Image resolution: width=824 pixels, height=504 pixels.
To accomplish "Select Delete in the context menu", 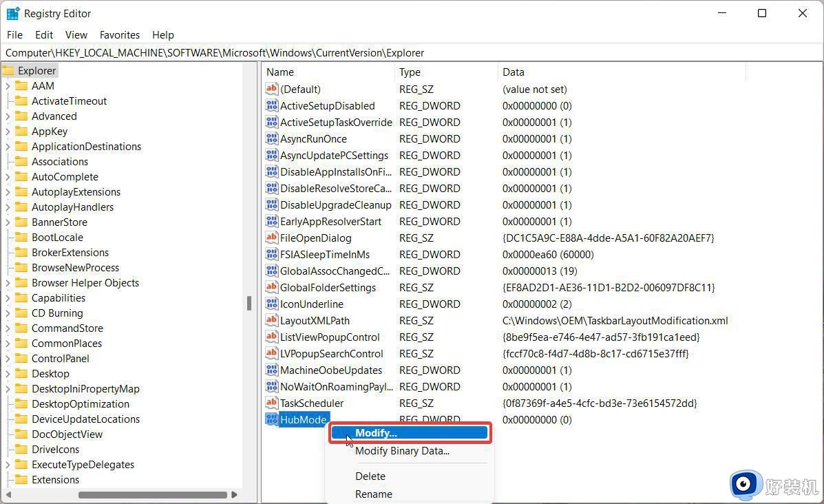I will (x=370, y=476).
